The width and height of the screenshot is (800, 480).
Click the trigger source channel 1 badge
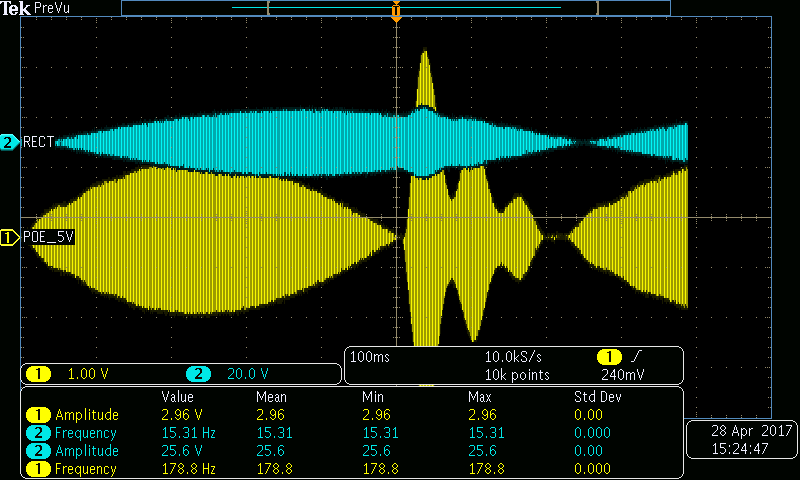609,357
